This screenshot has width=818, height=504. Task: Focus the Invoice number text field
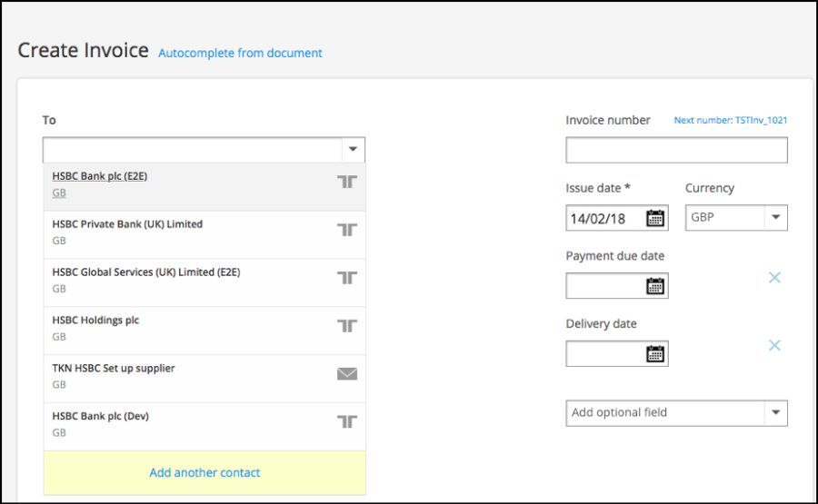click(x=676, y=150)
